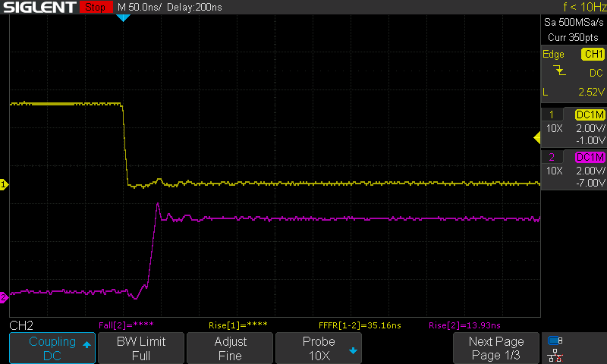Screen dimensions: 607x364
Task: Click the SIGLENT logo
Action: coord(39,7)
